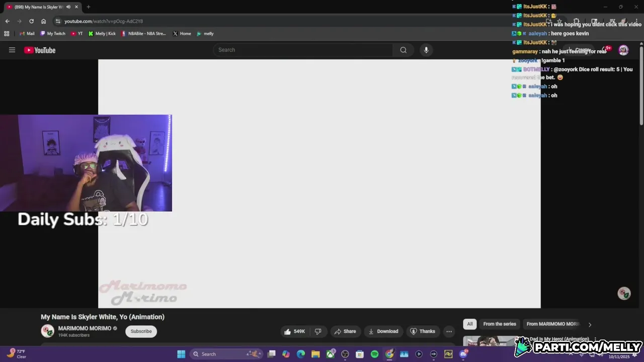Open the NBABite bookmark

tap(143, 34)
